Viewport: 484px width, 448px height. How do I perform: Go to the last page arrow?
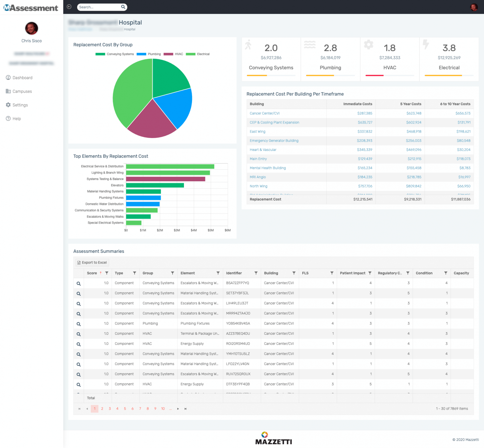[186, 409]
